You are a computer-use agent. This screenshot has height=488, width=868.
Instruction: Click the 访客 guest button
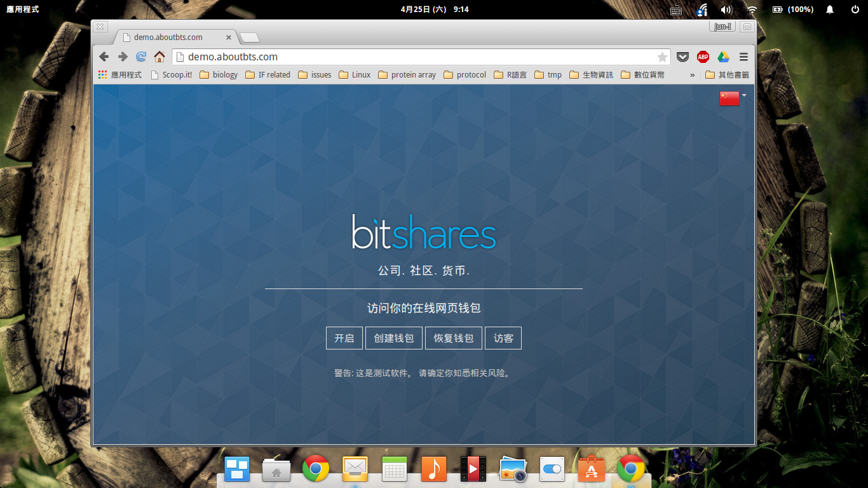coord(503,338)
